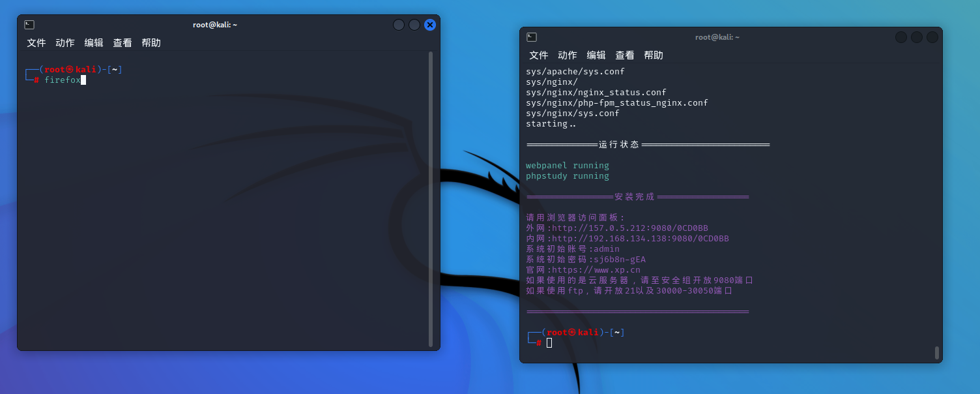
Task: Click the 运行状态 header line
Action: click(648, 145)
